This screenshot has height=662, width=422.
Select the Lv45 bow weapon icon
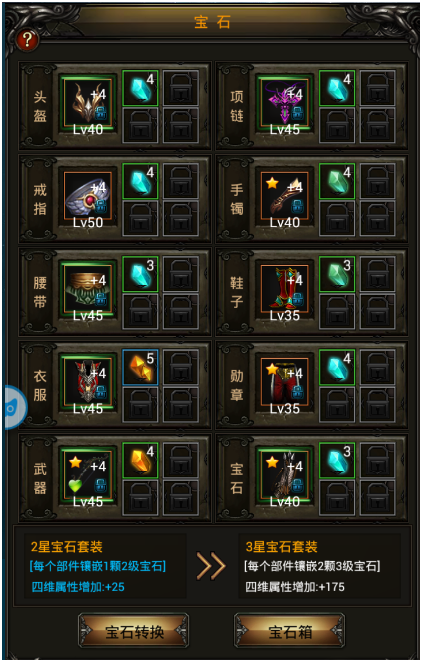click(88, 475)
